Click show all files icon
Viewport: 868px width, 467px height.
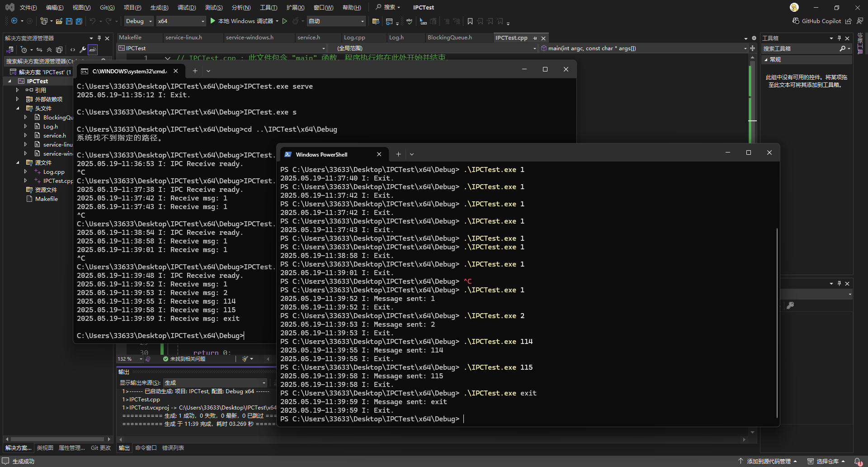point(59,49)
